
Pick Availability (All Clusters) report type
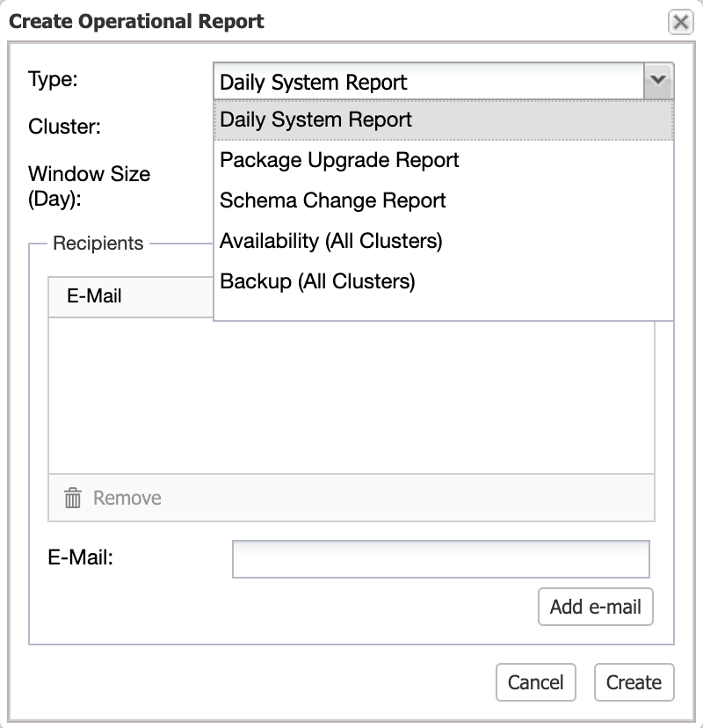coord(444,241)
